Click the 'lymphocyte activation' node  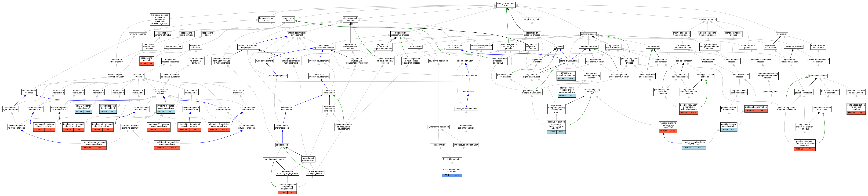(439, 127)
